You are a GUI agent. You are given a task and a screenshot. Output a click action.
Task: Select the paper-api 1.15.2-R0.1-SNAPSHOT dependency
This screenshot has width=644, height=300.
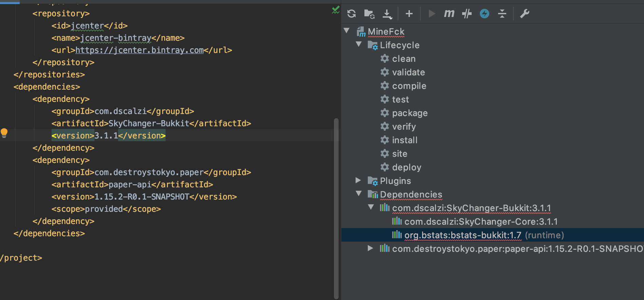coord(518,249)
